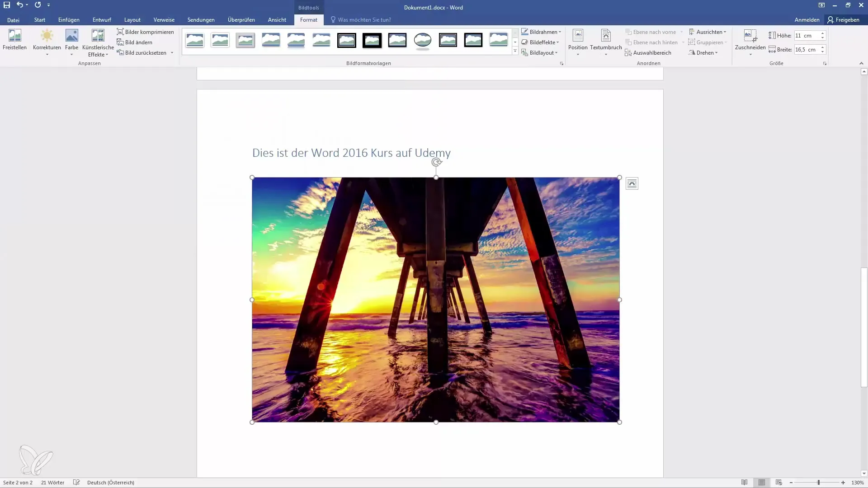
Task: Open Größe size dialog launcher
Action: point(825,64)
